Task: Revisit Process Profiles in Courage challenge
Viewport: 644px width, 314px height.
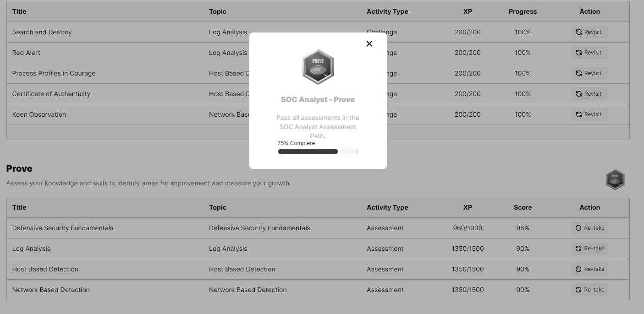Action: [589, 73]
